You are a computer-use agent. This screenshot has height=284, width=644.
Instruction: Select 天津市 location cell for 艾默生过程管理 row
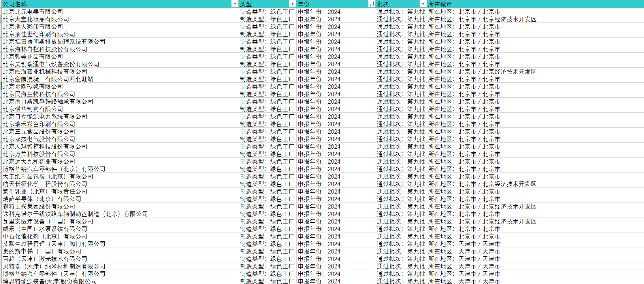coord(535,244)
